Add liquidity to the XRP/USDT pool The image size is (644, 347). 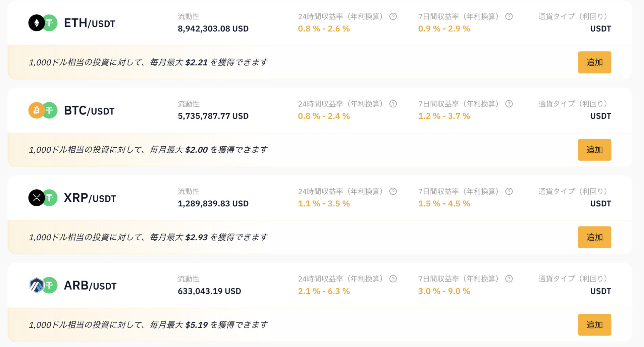pos(594,237)
